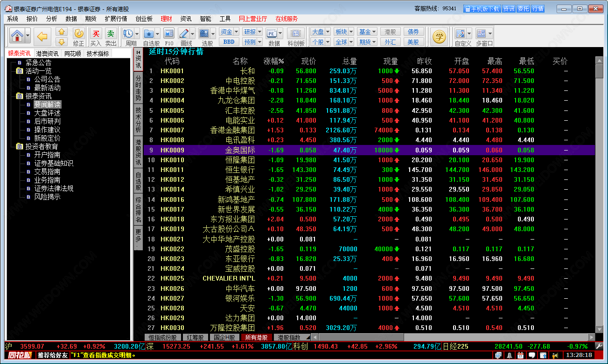Open the 周期 period dropdown arrow

136,34
